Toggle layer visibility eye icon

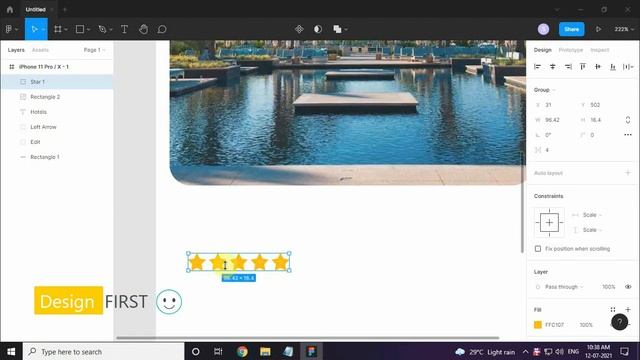[628, 287]
